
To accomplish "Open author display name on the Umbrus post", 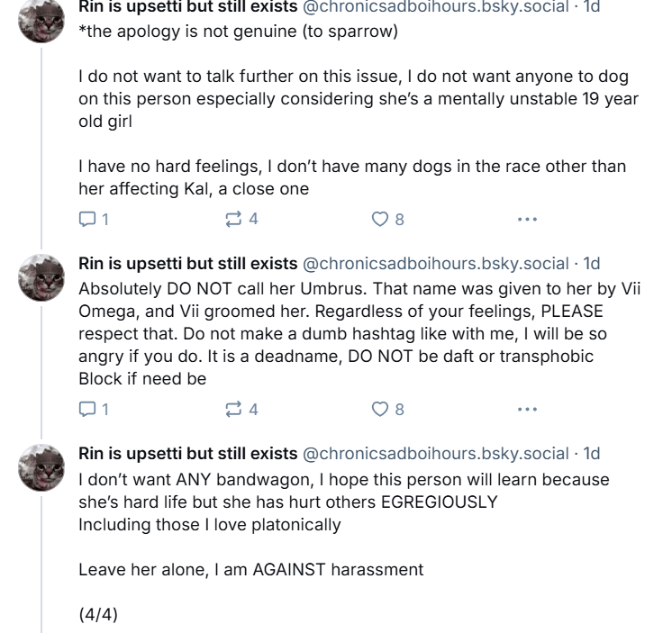I will coord(187,264).
